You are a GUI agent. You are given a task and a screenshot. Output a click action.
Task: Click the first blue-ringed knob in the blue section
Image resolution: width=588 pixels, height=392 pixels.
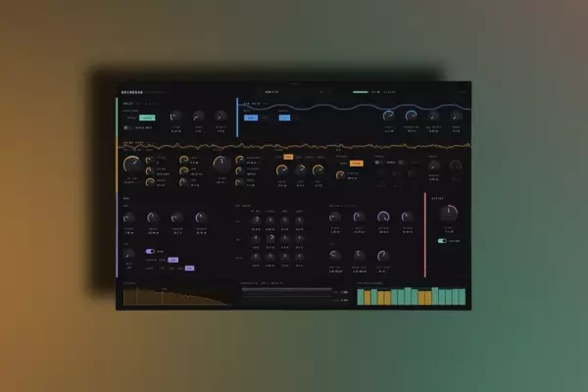coord(389,117)
